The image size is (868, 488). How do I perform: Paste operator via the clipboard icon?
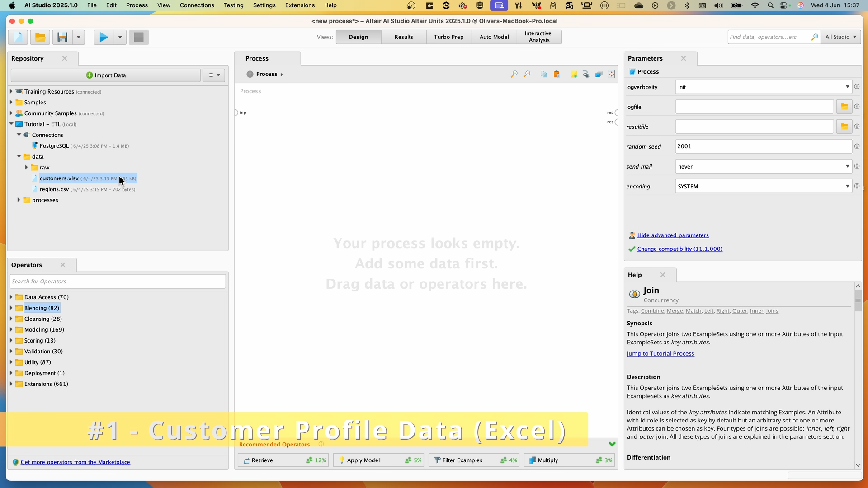(557, 74)
